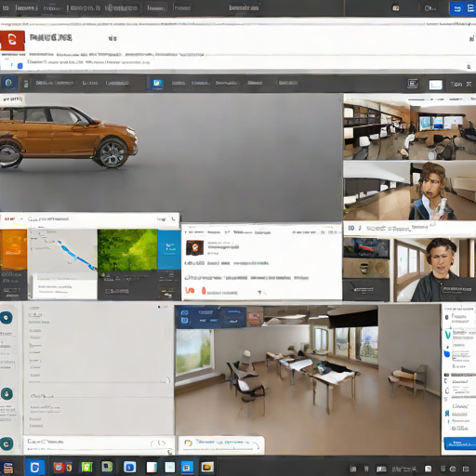The image size is (476, 476).
Task: Open the blue shield-like app in the taskbar
Action: pyautogui.click(x=34, y=467)
